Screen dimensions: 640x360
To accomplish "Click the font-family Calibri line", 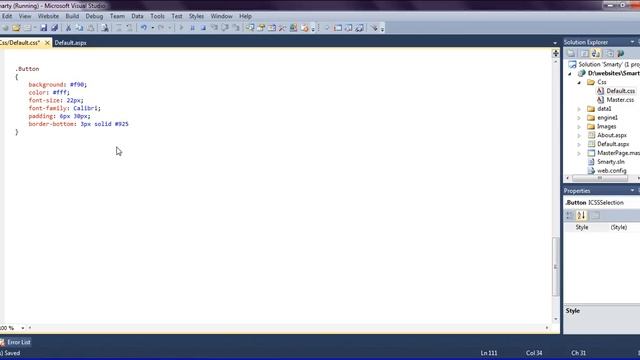I will (x=64, y=108).
